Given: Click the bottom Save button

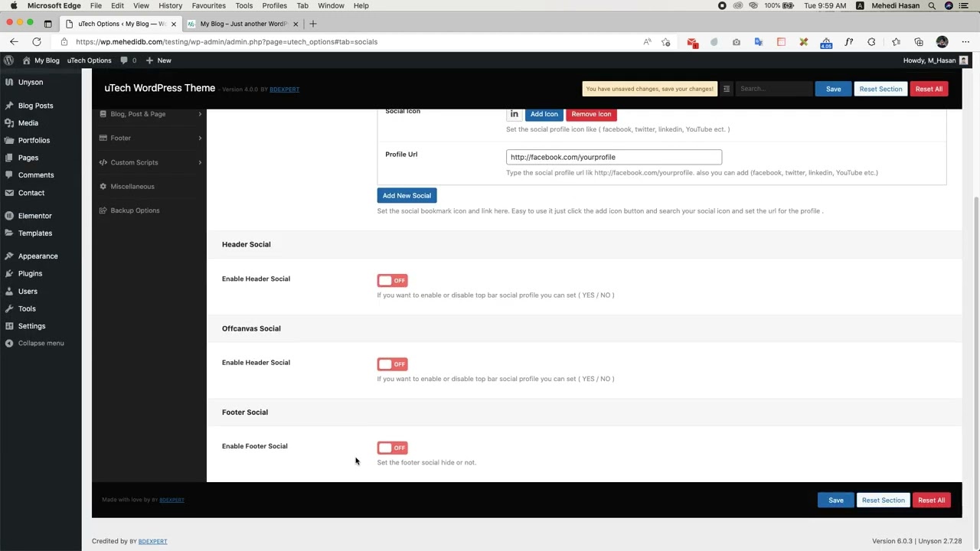Looking at the screenshot, I should click(835, 500).
